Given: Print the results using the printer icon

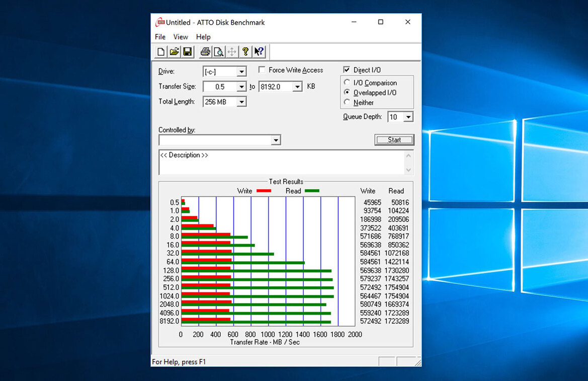Looking at the screenshot, I should point(205,52).
